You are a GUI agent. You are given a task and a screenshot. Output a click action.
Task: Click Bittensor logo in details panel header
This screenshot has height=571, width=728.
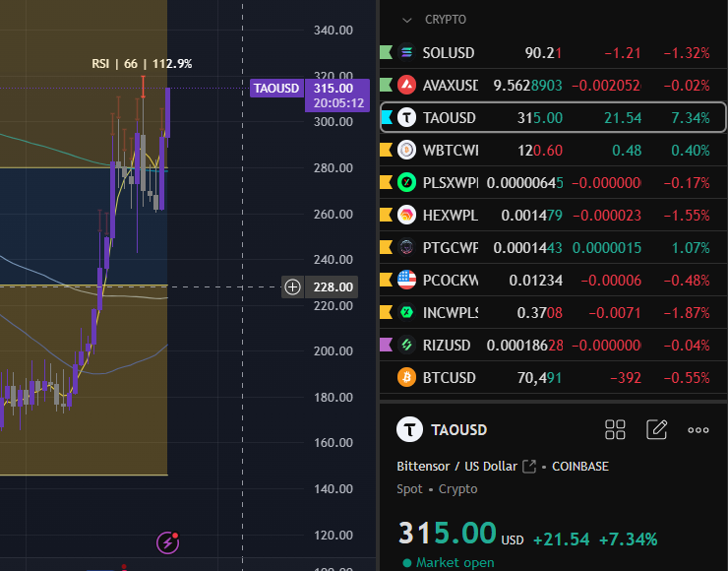click(x=409, y=429)
